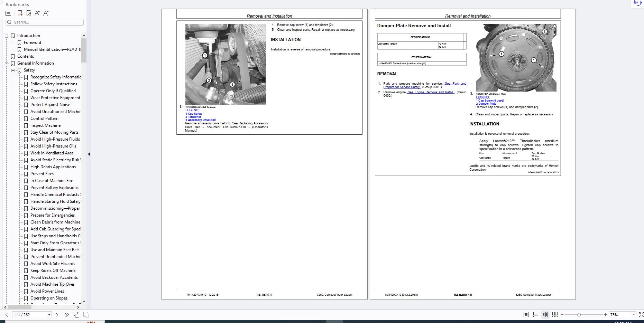Enable continuous facing pages view mode
This screenshot has width=644, height=323.
click(x=555, y=315)
